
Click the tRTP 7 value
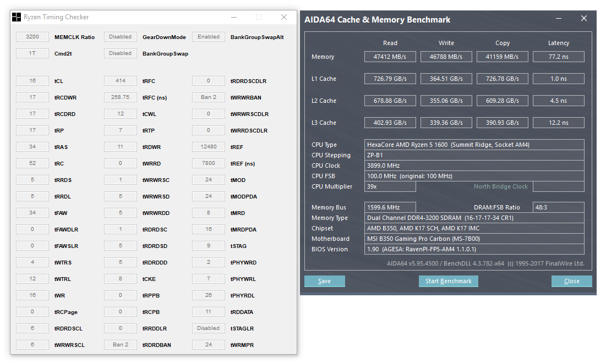point(120,130)
